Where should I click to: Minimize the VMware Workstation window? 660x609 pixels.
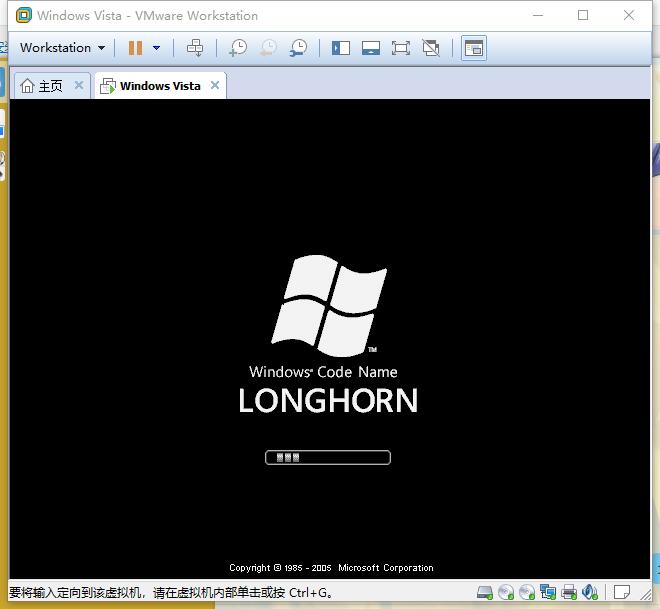coord(538,15)
